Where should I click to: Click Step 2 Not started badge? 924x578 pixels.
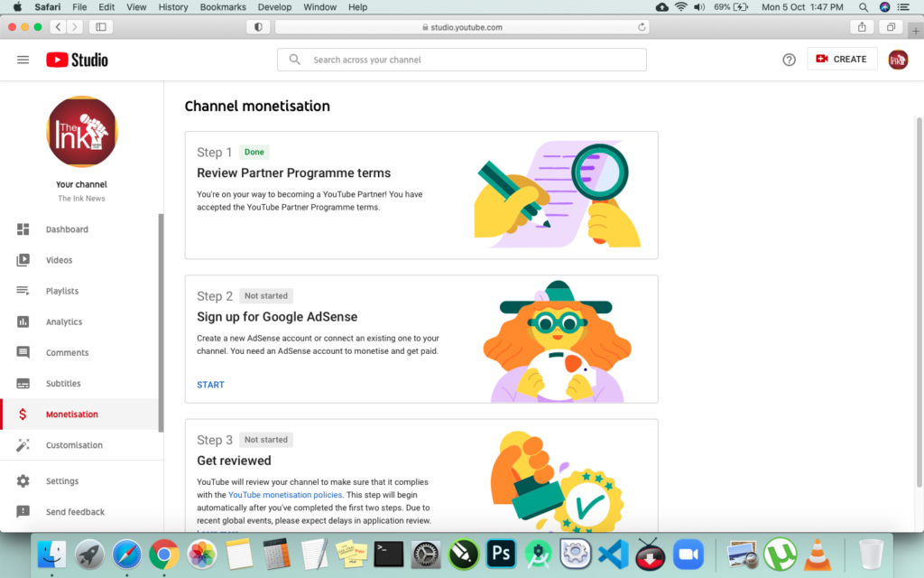[x=266, y=296]
